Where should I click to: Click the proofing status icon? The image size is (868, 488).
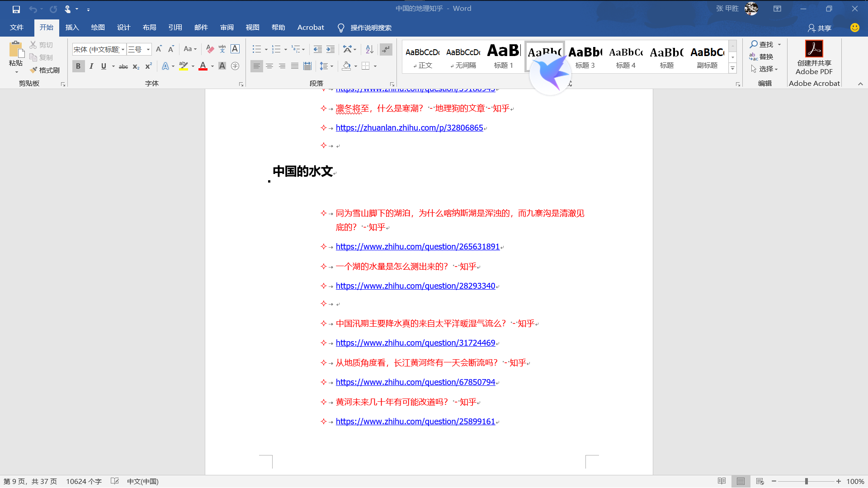click(115, 481)
